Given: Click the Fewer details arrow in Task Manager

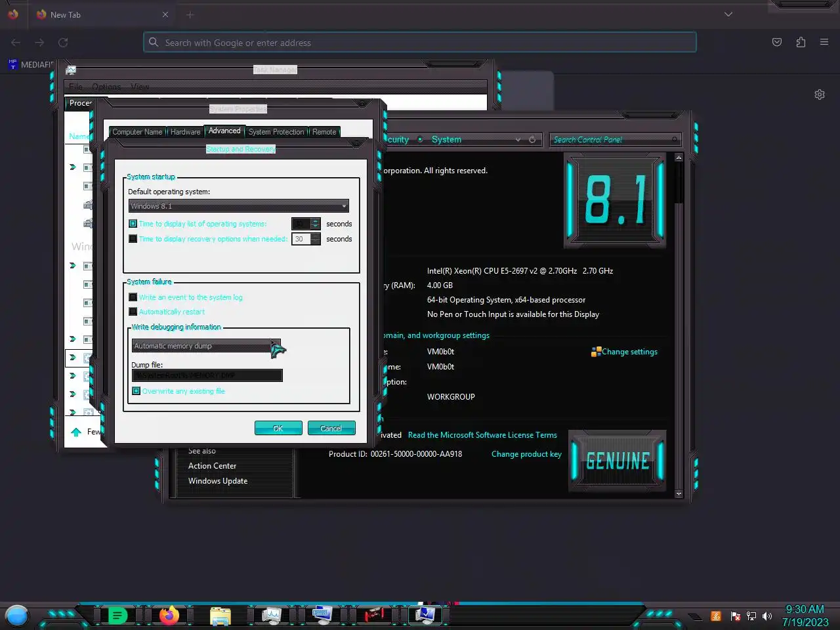Looking at the screenshot, I should coord(76,432).
